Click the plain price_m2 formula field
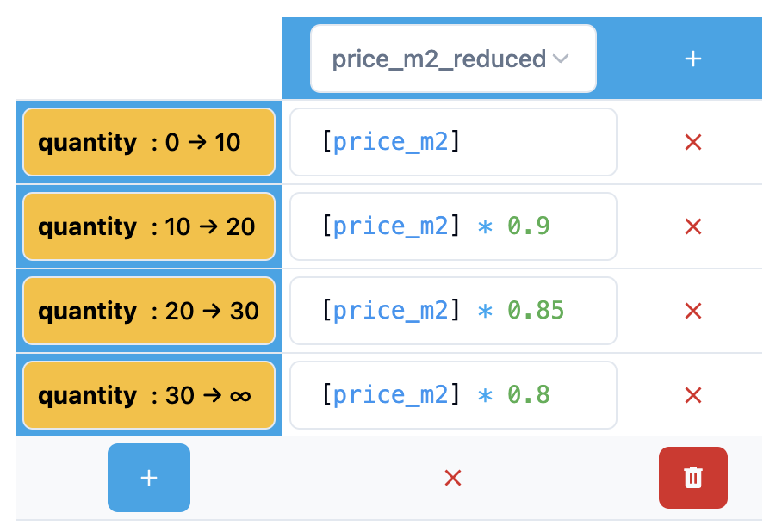Image resolution: width=782 pixels, height=532 pixels. tap(453, 142)
